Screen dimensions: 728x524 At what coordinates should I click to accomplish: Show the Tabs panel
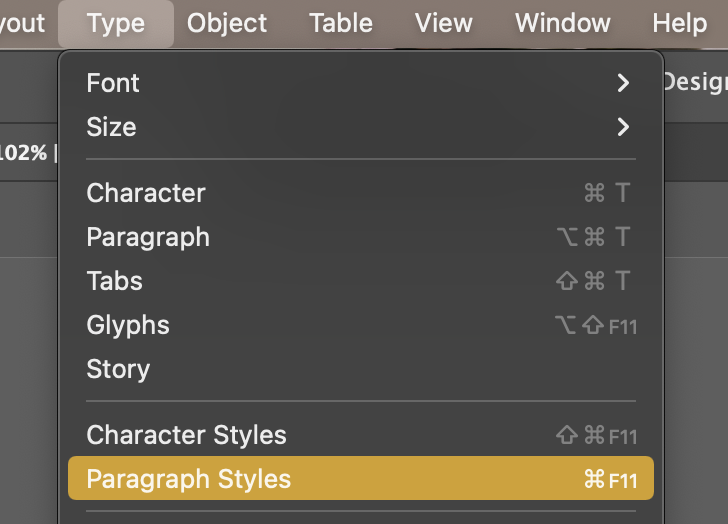click(114, 281)
